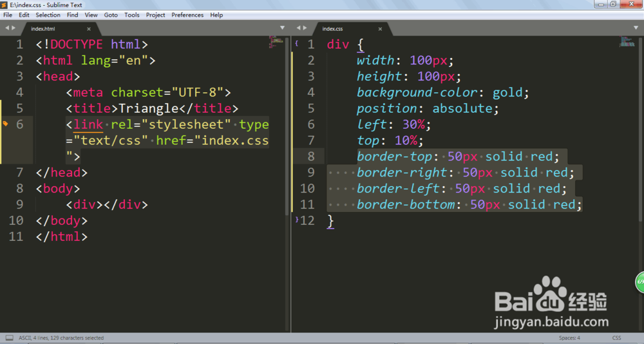Open the Selection menu
The height and width of the screenshot is (344, 644).
click(x=48, y=15)
